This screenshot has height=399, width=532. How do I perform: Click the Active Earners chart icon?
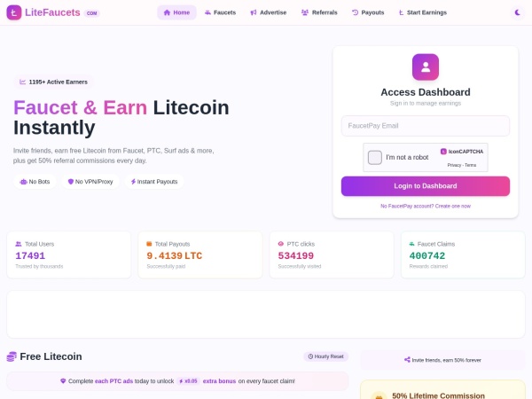pos(23,82)
